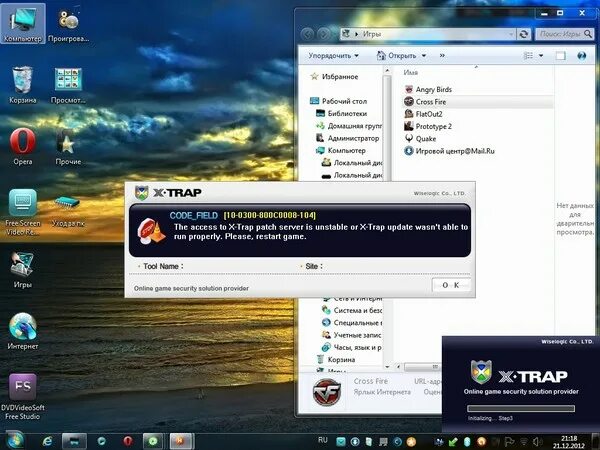Open the Проигрыватель desktop shortcut
Screen dimensions: 600x450
pos(68,24)
